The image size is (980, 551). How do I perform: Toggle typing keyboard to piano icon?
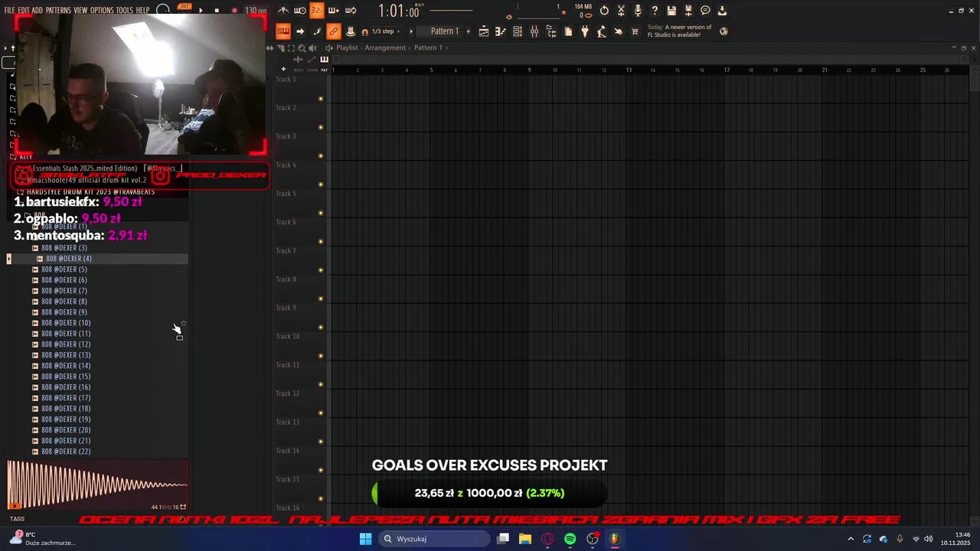[x=283, y=31]
